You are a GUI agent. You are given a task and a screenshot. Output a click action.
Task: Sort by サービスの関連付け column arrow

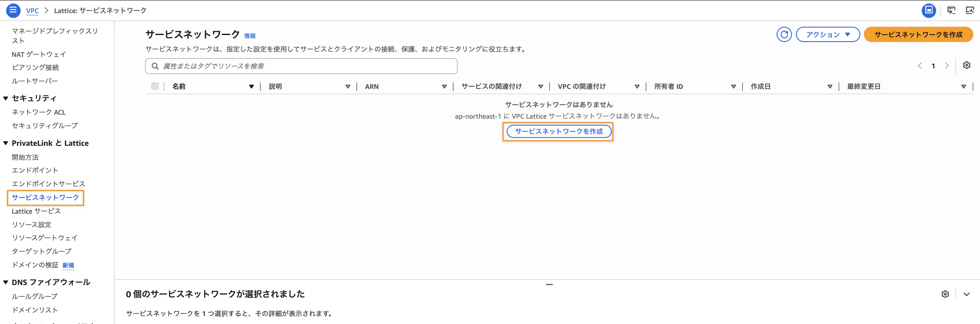pyautogui.click(x=541, y=87)
